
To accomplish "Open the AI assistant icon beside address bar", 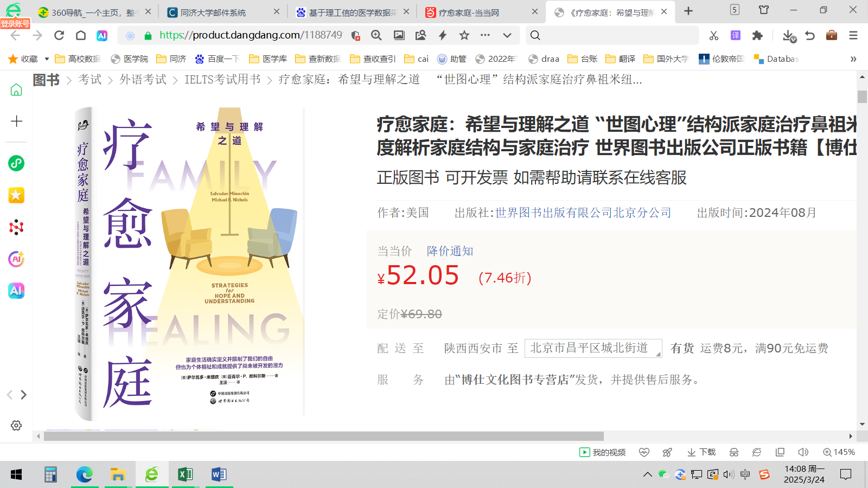I will point(102,36).
